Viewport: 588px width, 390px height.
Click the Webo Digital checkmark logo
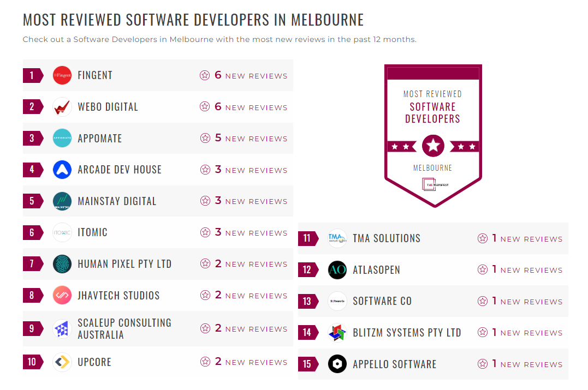coord(62,106)
